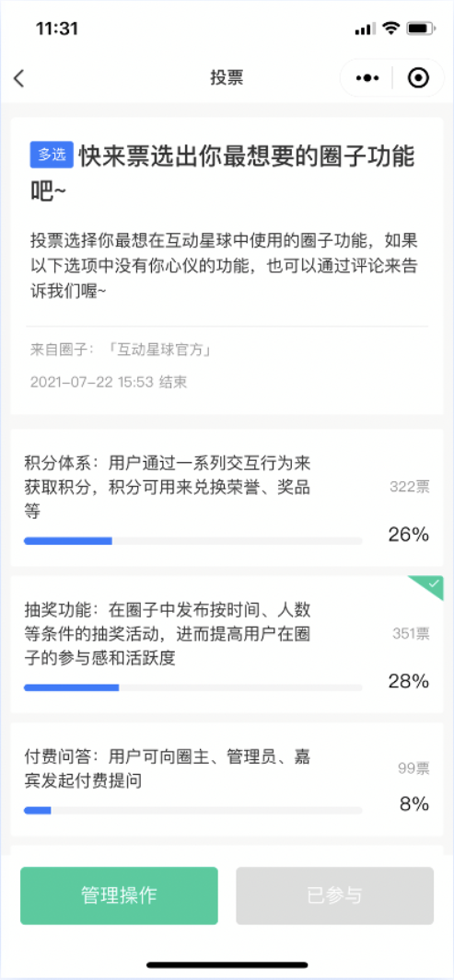Tap the battery status icon
This screenshot has height=980, width=454.
pos(420,29)
